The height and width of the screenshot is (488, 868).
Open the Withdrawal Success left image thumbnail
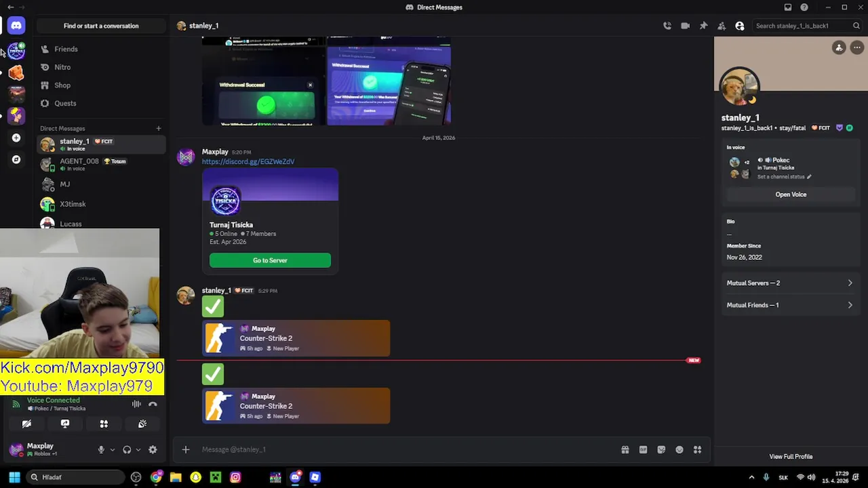[x=263, y=81]
